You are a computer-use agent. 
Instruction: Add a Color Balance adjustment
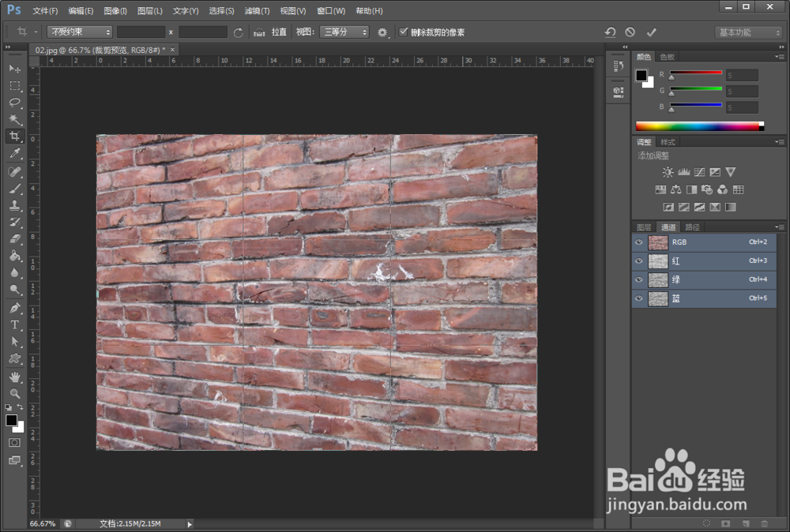(676, 189)
